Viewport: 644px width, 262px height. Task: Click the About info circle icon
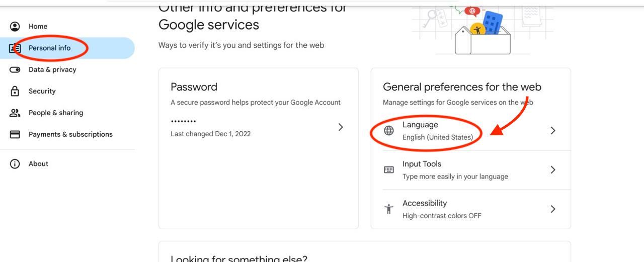[15, 164]
